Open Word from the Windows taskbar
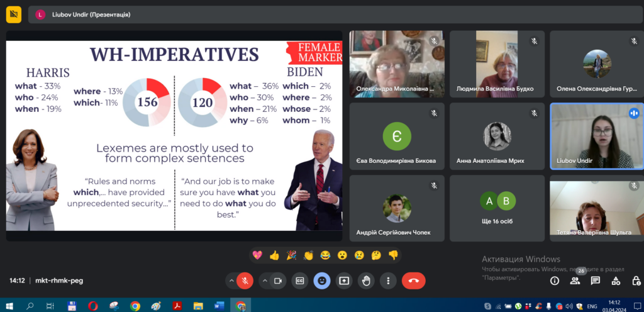The height and width of the screenshot is (312, 644). pos(219,306)
